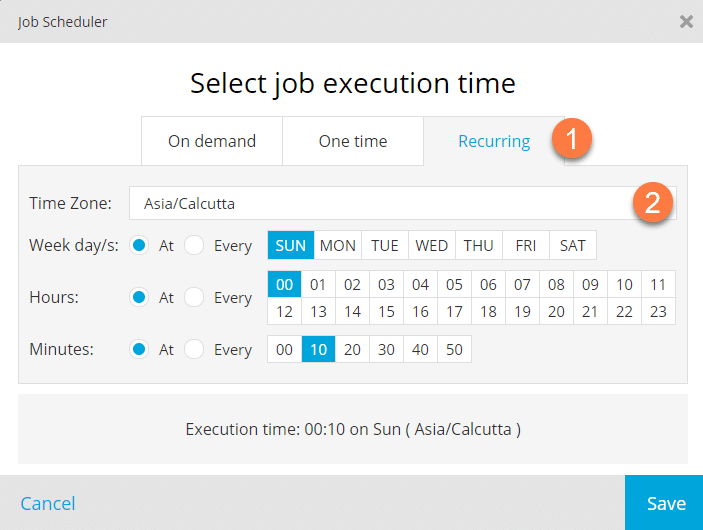Pick hour 14 in the Hours grid
703x530 pixels.
point(352,311)
